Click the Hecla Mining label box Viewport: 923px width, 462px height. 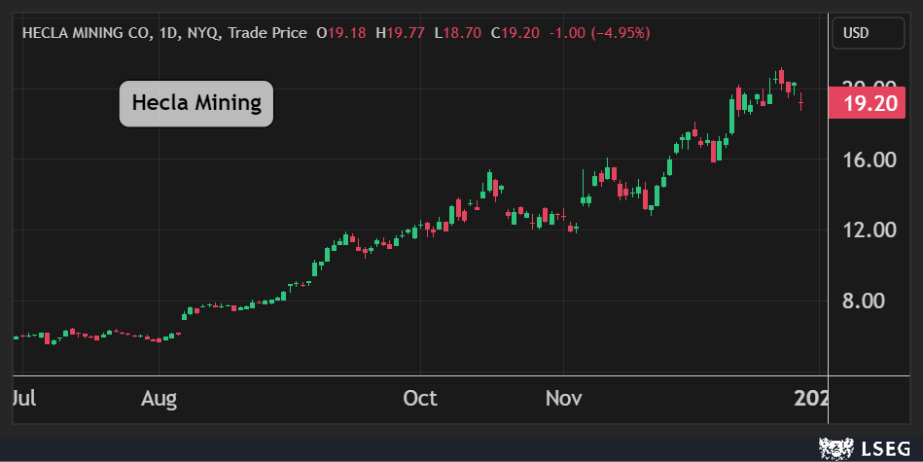[x=196, y=103]
